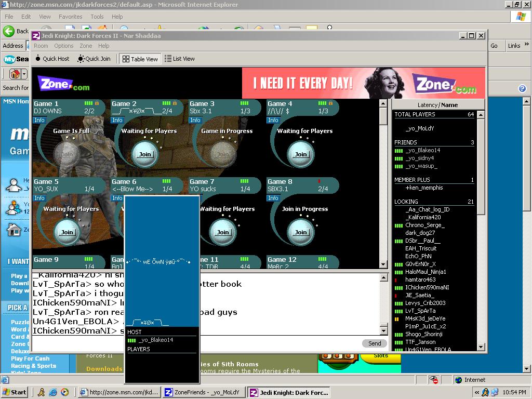Select player Shogo_Shorinji in list
This screenshot has height=399, width=532.
pyautogui.click(x=424, y=334)
